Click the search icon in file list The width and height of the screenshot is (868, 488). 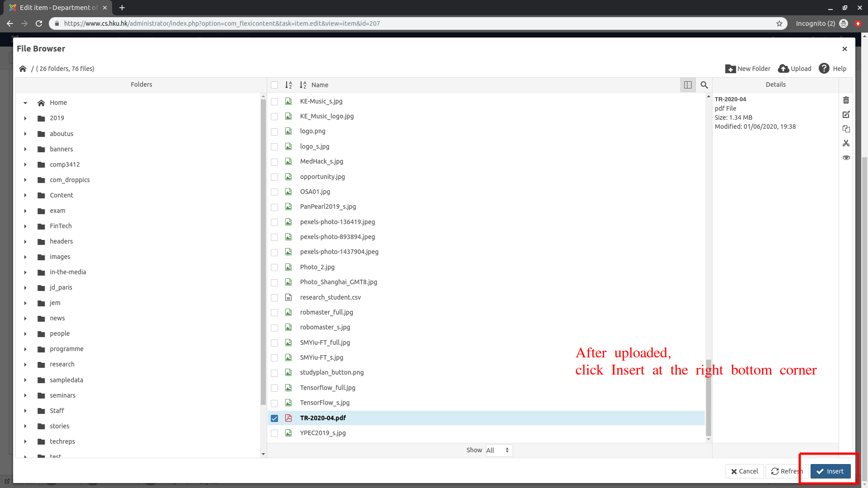704,84
